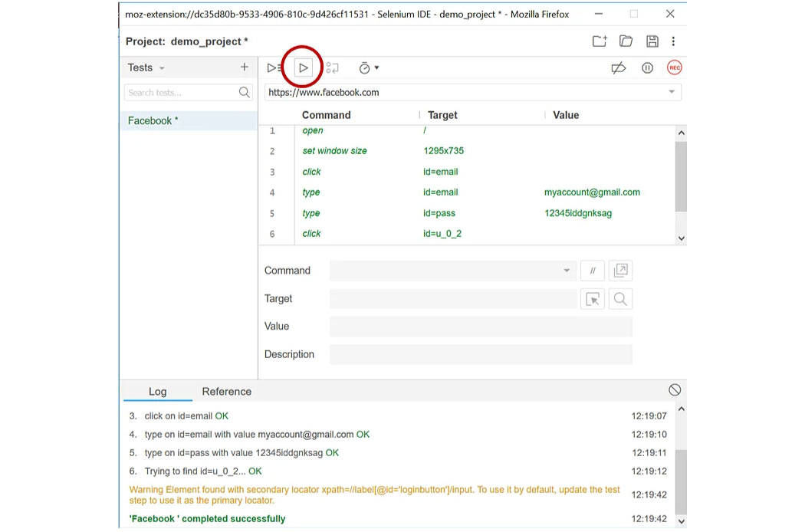
Task: Open an existing project using the folder icon
Action: point(626,41)
